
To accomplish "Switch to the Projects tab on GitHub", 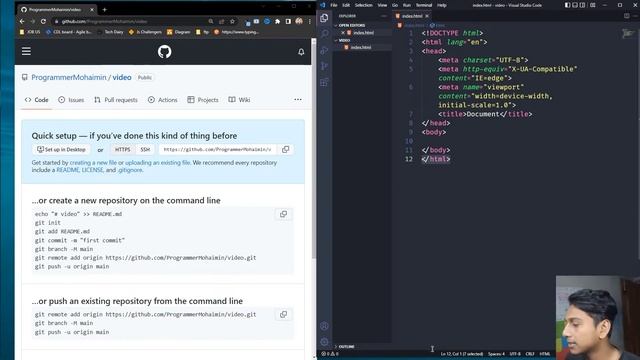I will (x=203, y=100).
